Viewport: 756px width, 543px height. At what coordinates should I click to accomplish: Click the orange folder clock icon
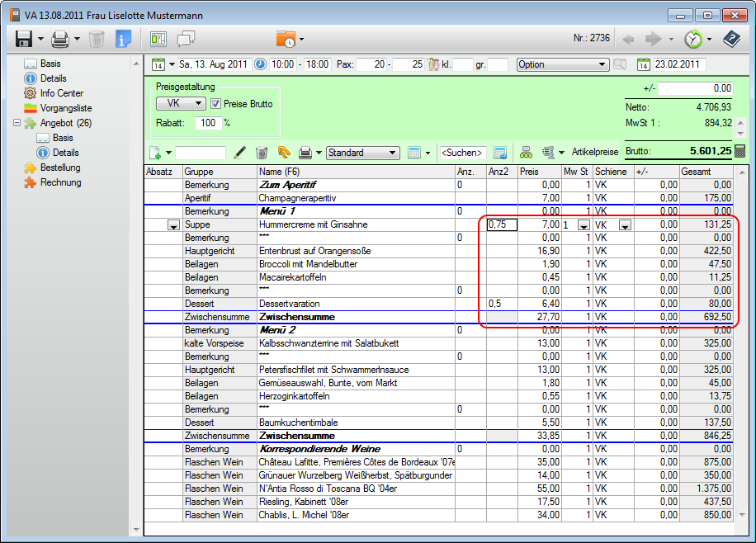(x=286, y=39)
